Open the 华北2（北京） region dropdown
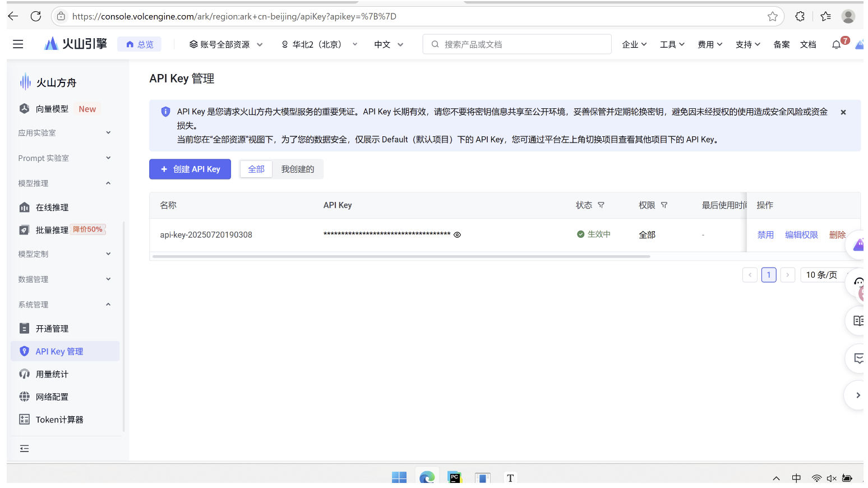The height and width of the screenshot is (488, 868). pyautogui.click(x=319, y=44)
